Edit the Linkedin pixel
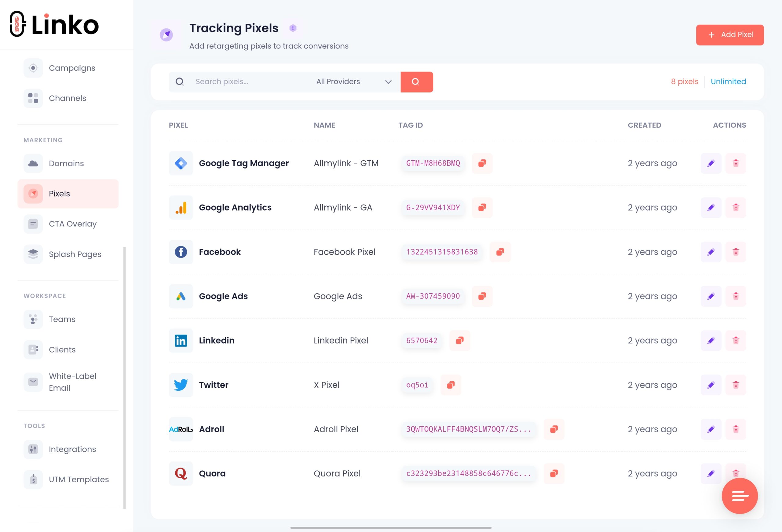This screenshot has width=782, height=532. coord(711,341)
